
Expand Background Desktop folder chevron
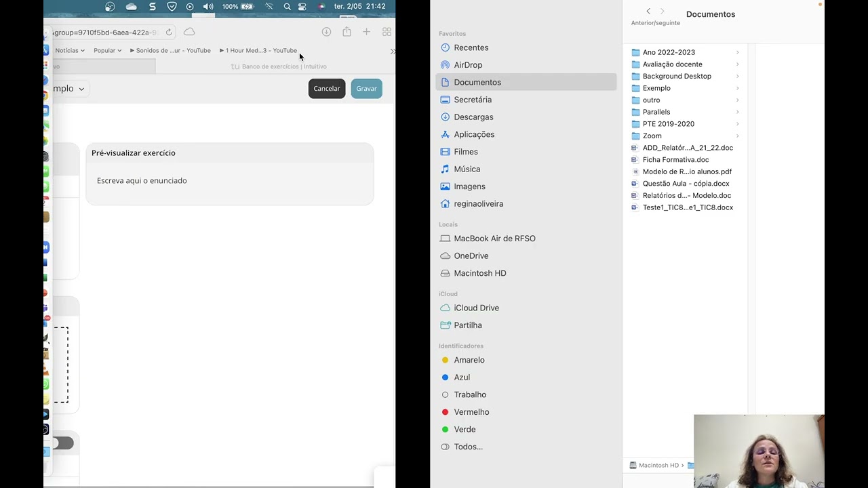[x=738, y=76]
